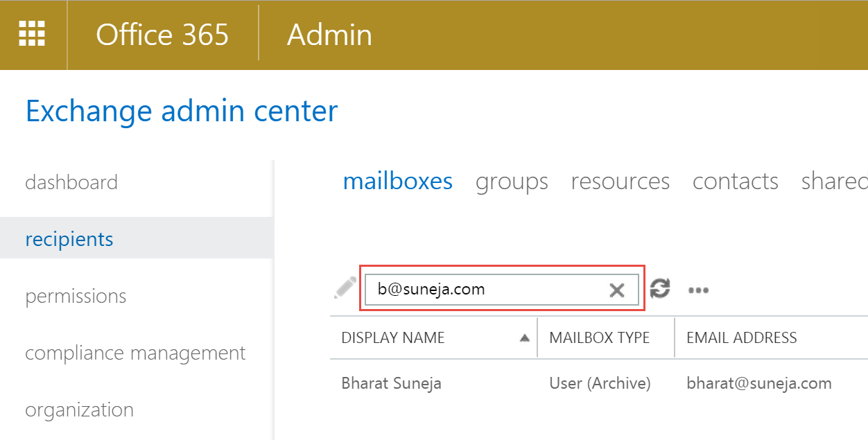The image size is (868, 440).
Task: Select the mailboxes tab
Action: click(398, 182)
